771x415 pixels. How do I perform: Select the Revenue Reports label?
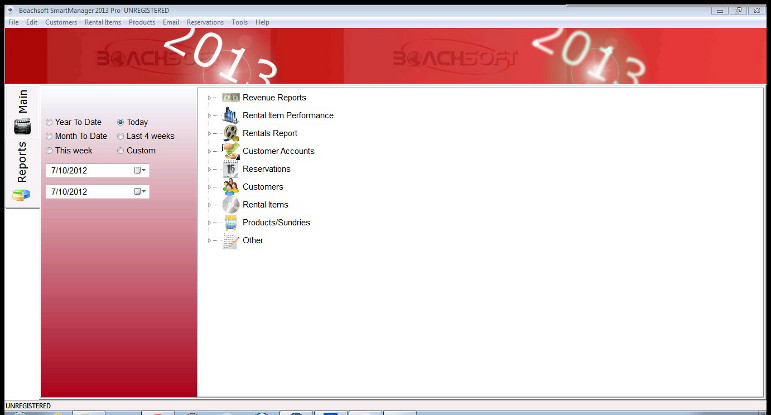tap(274, 97)
